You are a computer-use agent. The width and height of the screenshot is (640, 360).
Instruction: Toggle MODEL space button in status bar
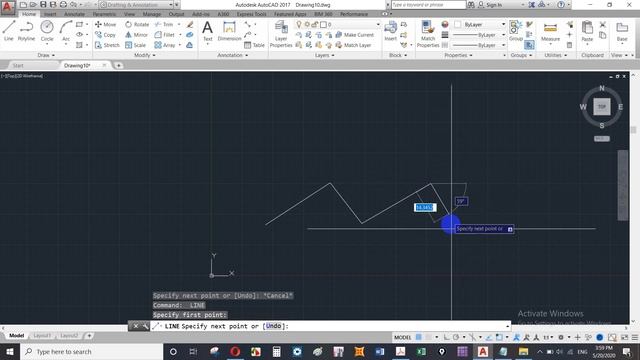tap(402, 337)
